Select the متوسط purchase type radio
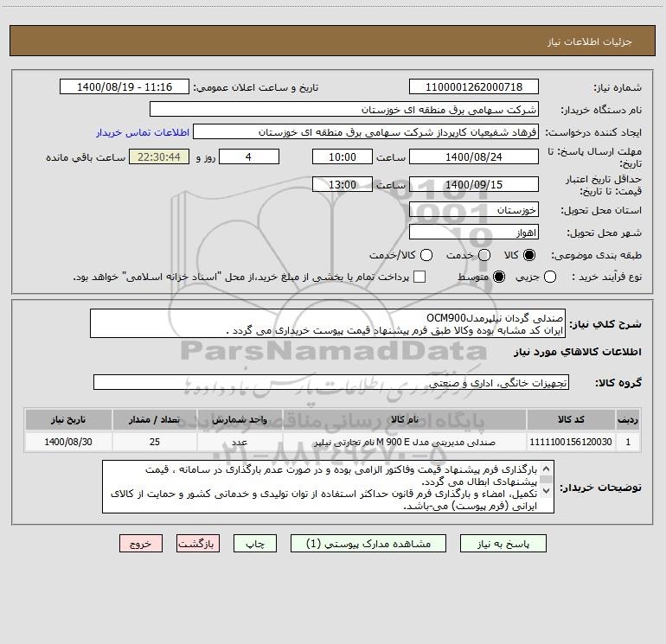 499,277
